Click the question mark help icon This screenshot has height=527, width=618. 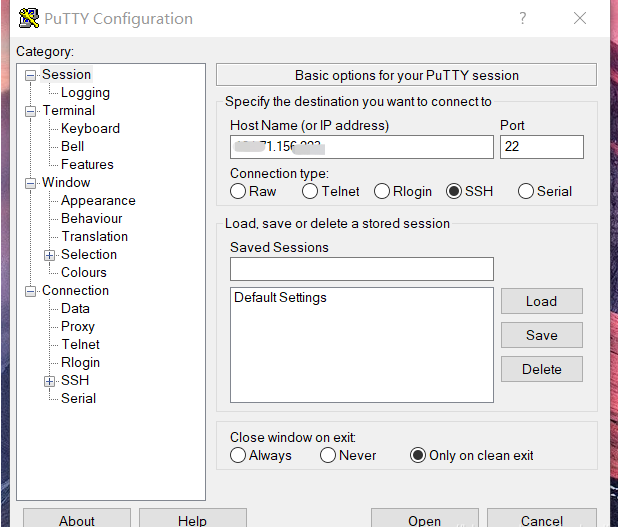(x=523, y=18)
